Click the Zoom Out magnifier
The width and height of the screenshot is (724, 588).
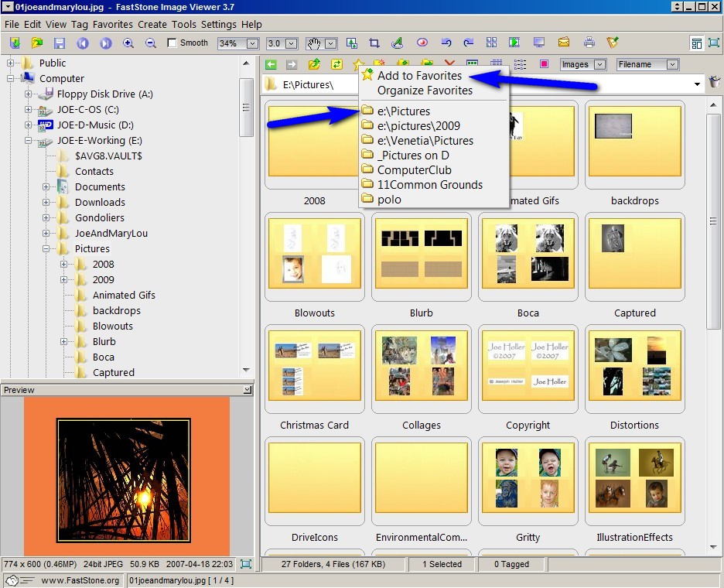tap(151, 43)
